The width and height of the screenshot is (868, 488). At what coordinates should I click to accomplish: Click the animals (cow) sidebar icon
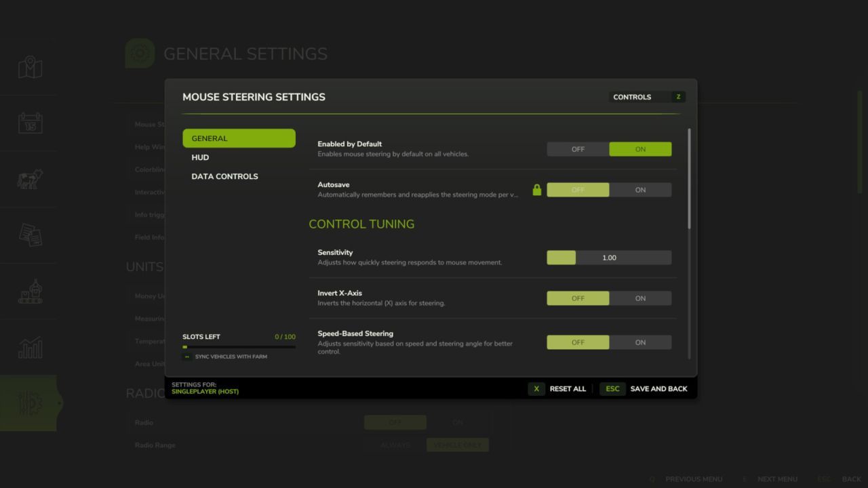30,179
